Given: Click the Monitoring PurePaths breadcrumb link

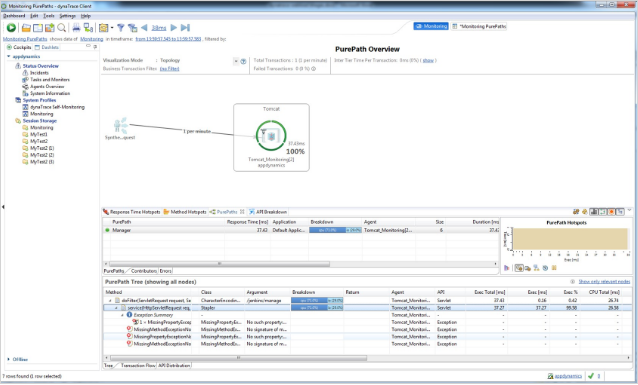Looking at the screenshot, I should 25,39.
